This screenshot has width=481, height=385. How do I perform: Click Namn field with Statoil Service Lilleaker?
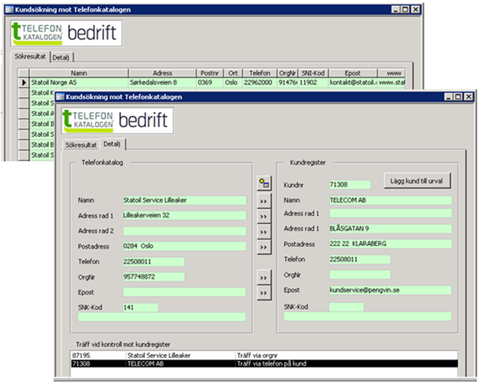tap(184, 200)
